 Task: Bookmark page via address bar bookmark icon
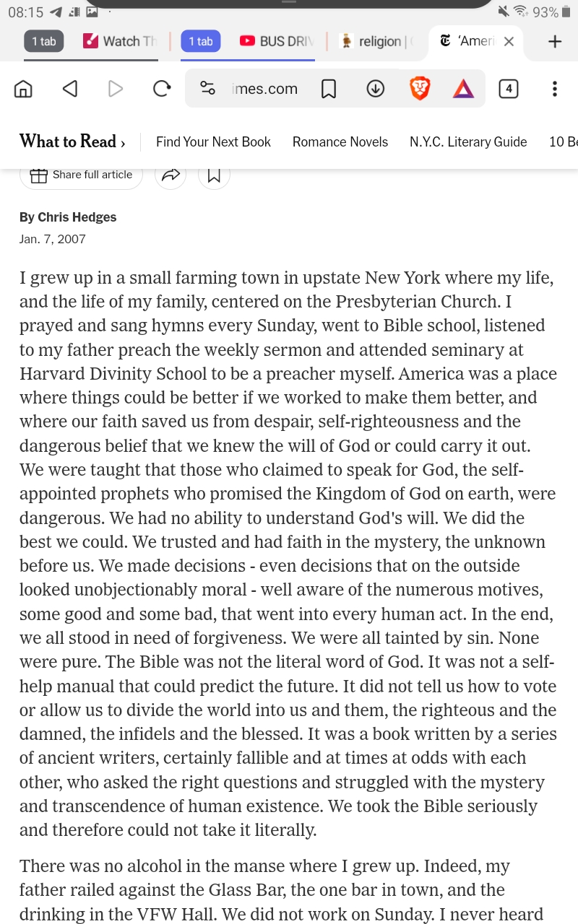(x=329, y=89)
